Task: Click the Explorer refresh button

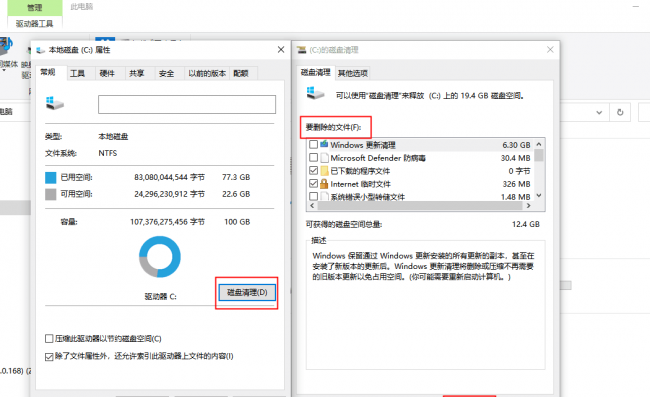Action: point(620,112)
